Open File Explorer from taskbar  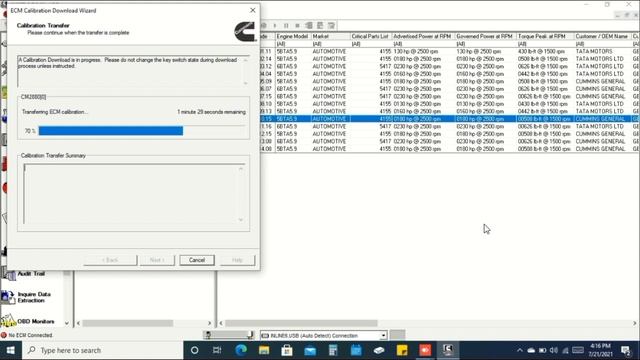[x=264, y=350]
